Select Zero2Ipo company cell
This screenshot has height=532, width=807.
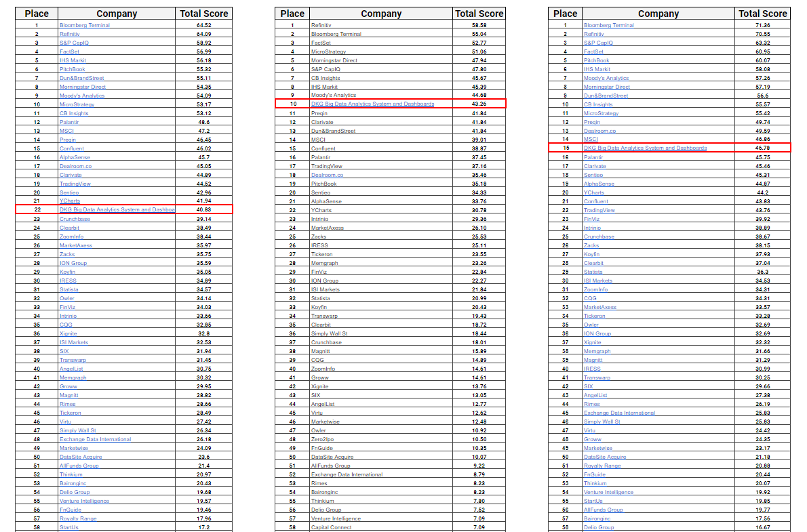pos(324,439)
